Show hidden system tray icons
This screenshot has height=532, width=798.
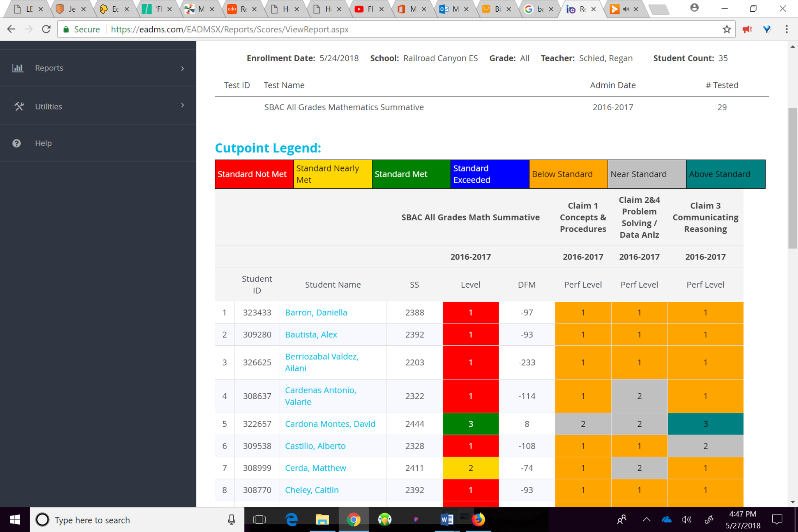tap(646, 520)
